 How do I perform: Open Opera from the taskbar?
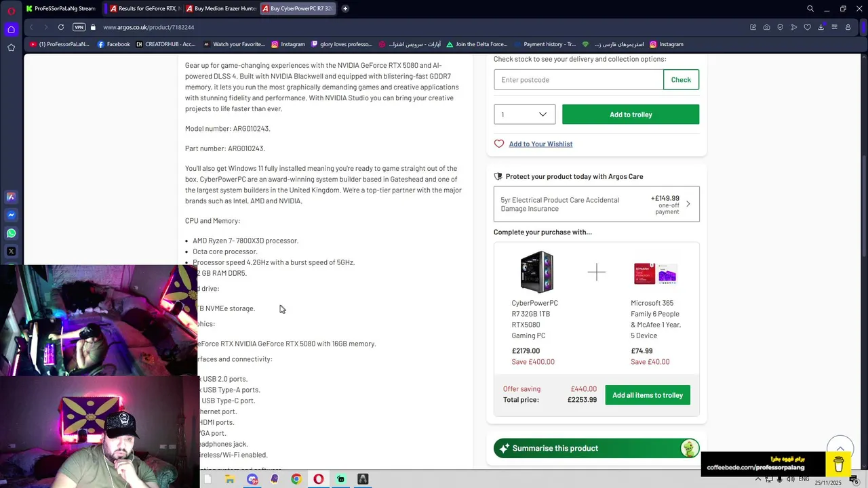pos(319,479)
